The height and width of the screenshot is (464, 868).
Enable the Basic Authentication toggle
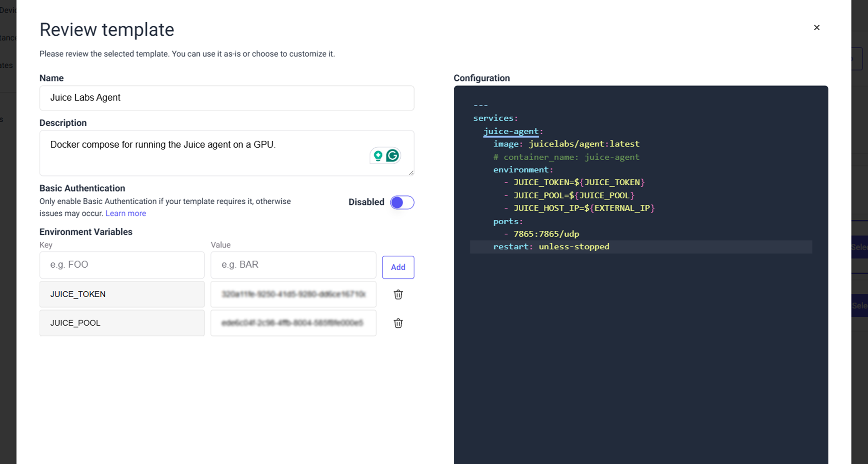(402, 203)
